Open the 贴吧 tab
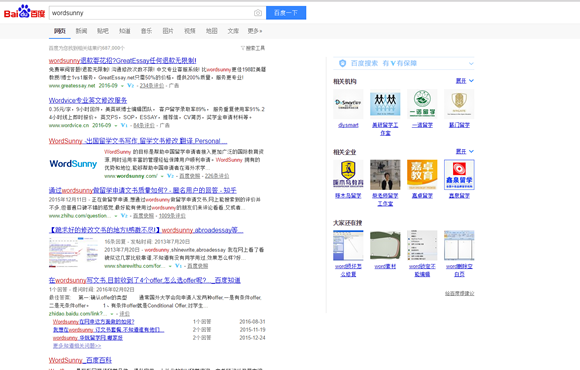This screenshot has width=580, height=370. point(103,31)
